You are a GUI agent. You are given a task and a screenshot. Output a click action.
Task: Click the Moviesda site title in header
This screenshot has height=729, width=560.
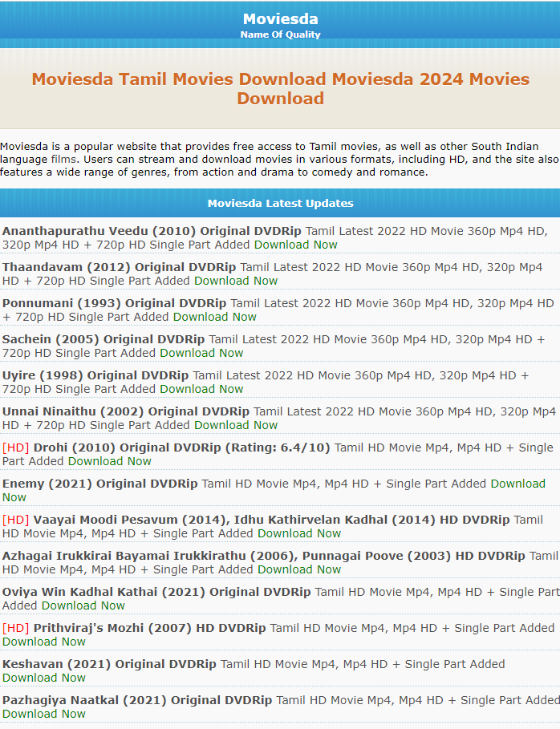(x=280, y=18)
